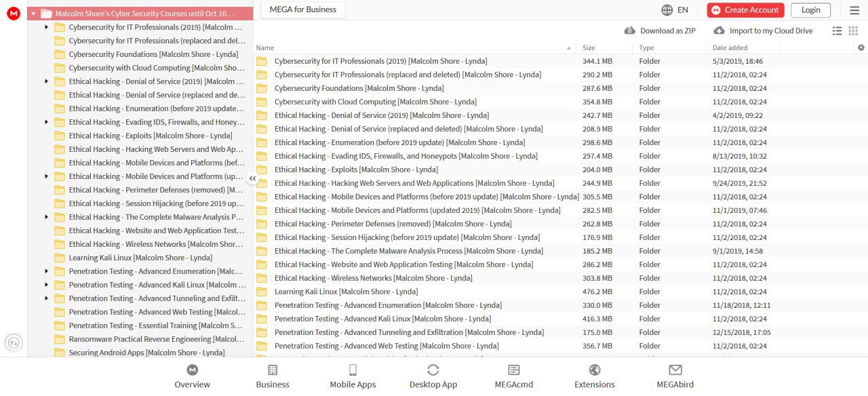
Task: Click the transfers arrows icon in sidebar
Action: pyautogui.click(x=14, y=342)
